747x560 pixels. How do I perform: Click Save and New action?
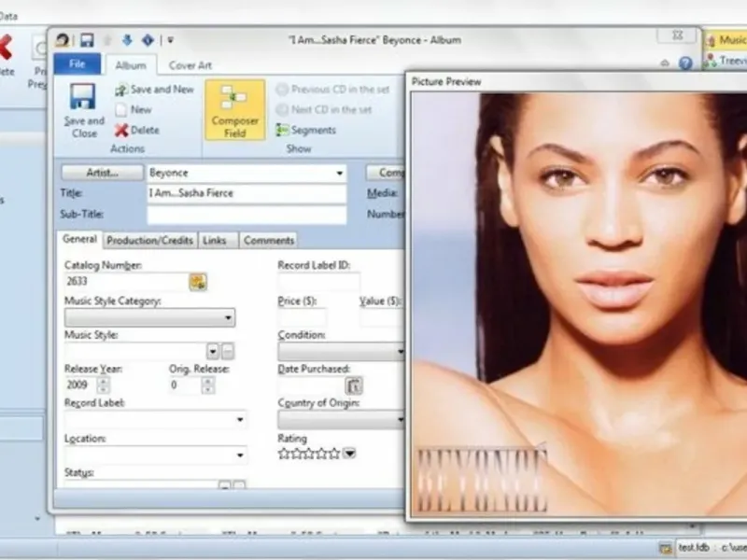[x=154, y=90]
